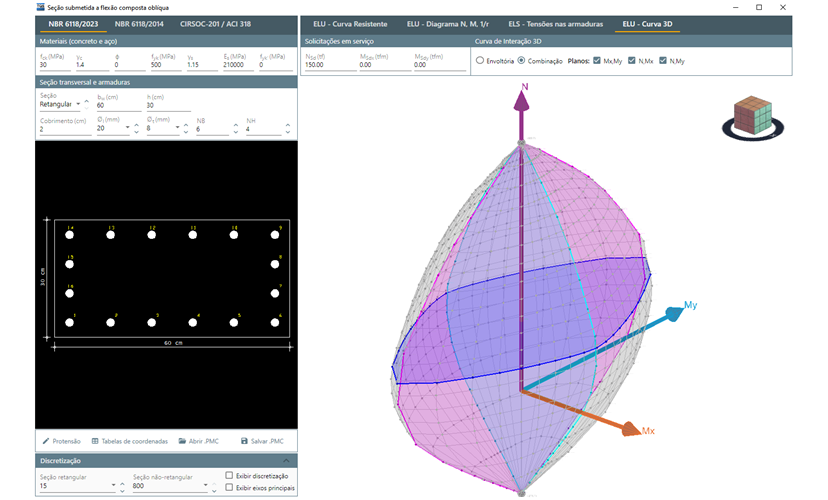Click the Abrir .PMC folder icon
The height and width of the screenshot is (500, 828).
tap(182, 441)
